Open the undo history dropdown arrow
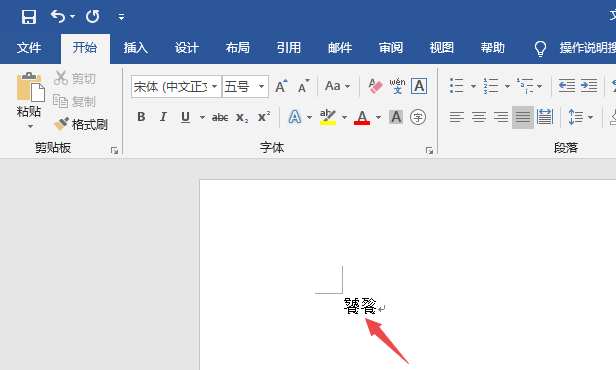 click(72, 16)
